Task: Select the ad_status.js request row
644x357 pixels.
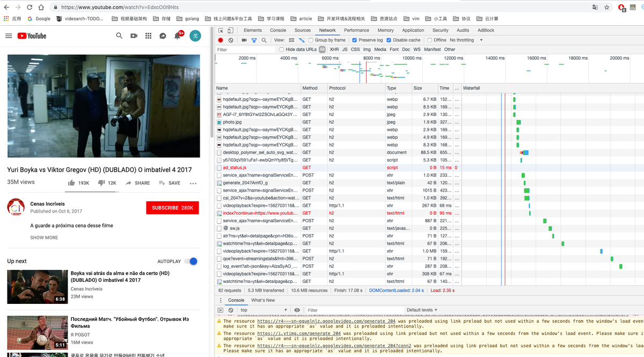Action: click(337, 167)
